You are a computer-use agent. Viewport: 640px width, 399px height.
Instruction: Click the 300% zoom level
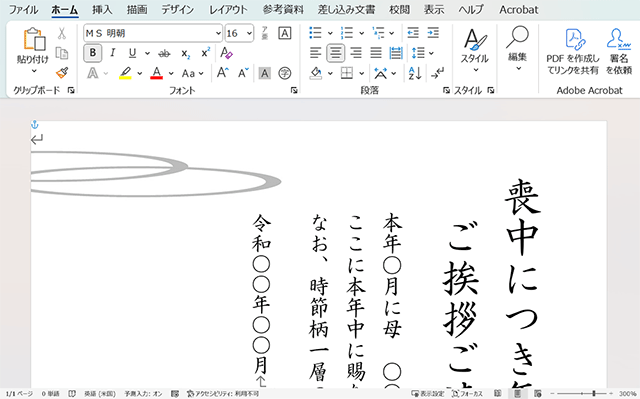[x=627, y=394]
